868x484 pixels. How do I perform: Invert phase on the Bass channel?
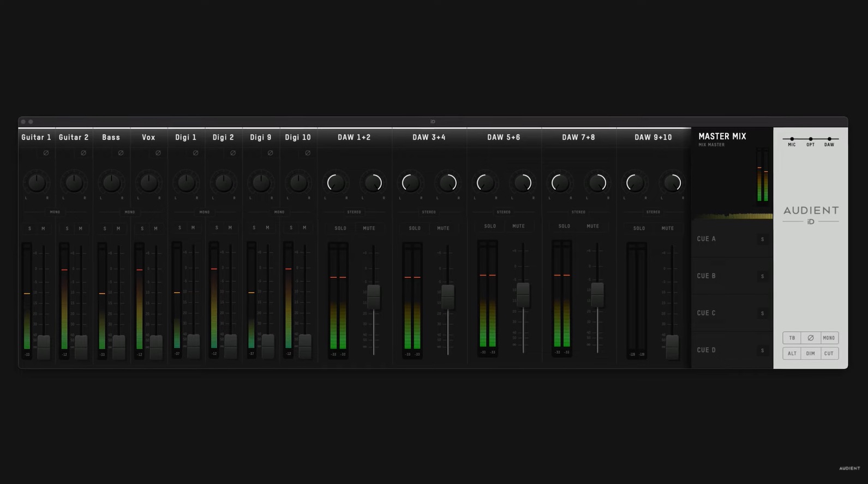121,153
